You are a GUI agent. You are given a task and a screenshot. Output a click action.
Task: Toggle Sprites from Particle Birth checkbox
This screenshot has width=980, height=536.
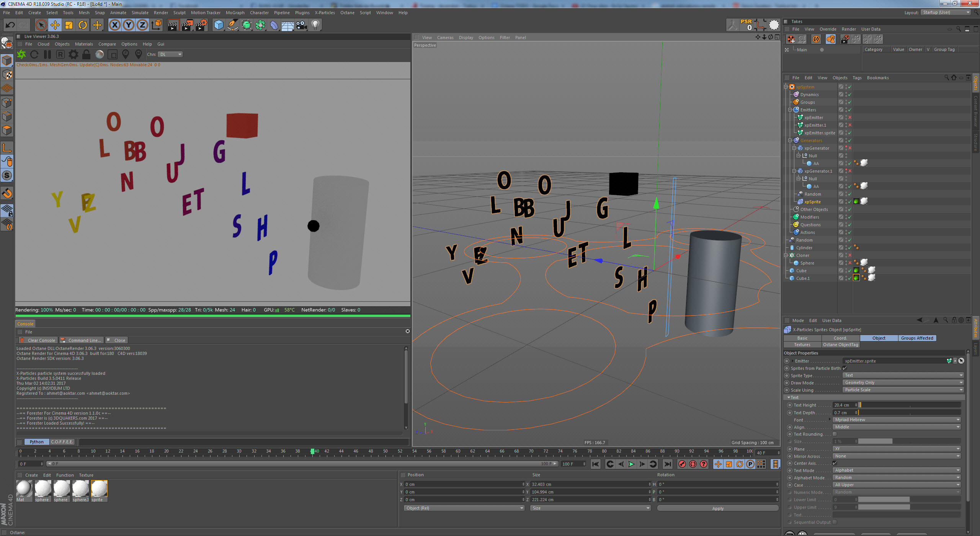coord(844,368)
